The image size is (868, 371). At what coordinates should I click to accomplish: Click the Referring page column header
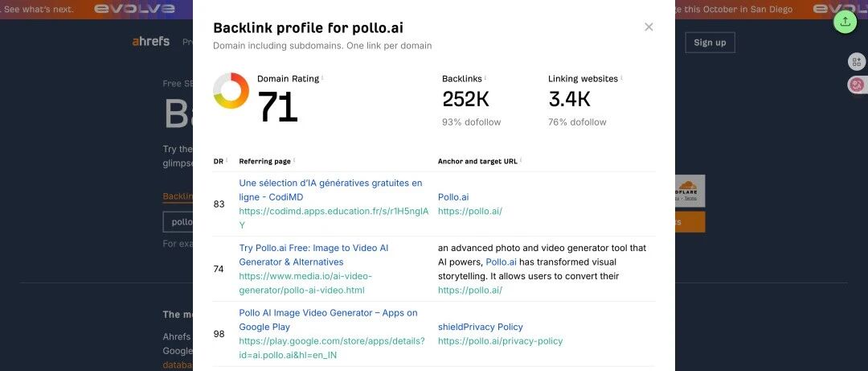[x=264, y=162]
